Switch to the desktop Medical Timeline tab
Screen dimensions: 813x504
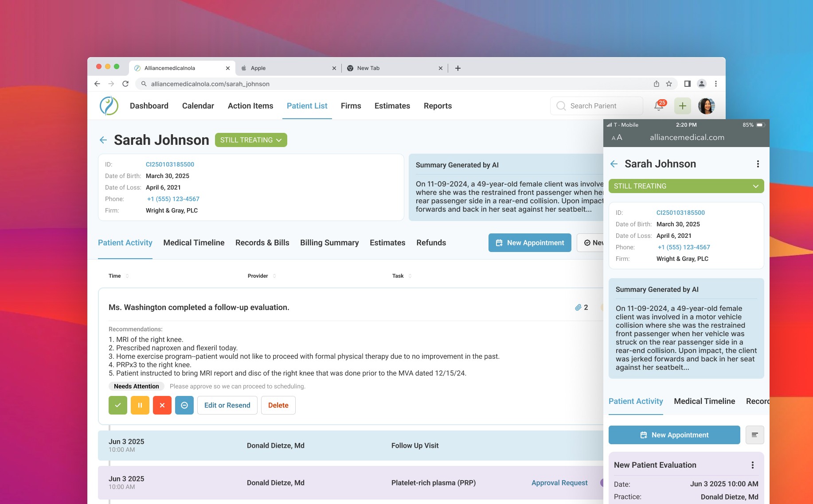point(194,243)
